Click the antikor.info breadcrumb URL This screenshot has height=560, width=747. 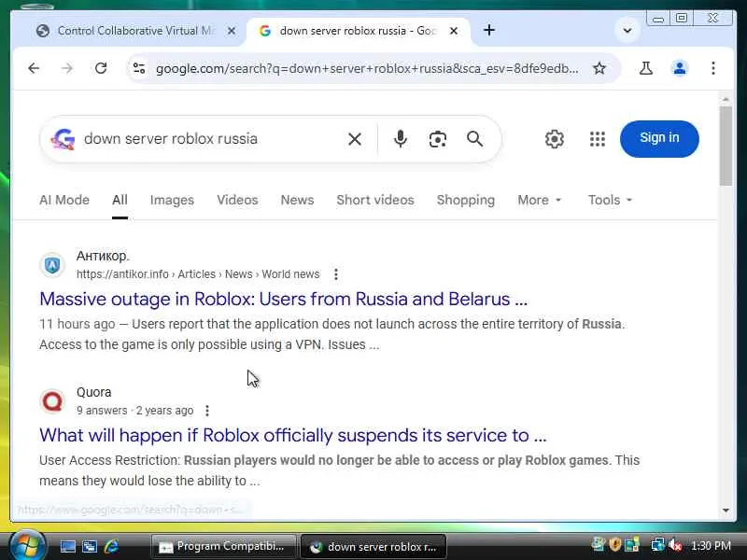(x=198, y=274)
